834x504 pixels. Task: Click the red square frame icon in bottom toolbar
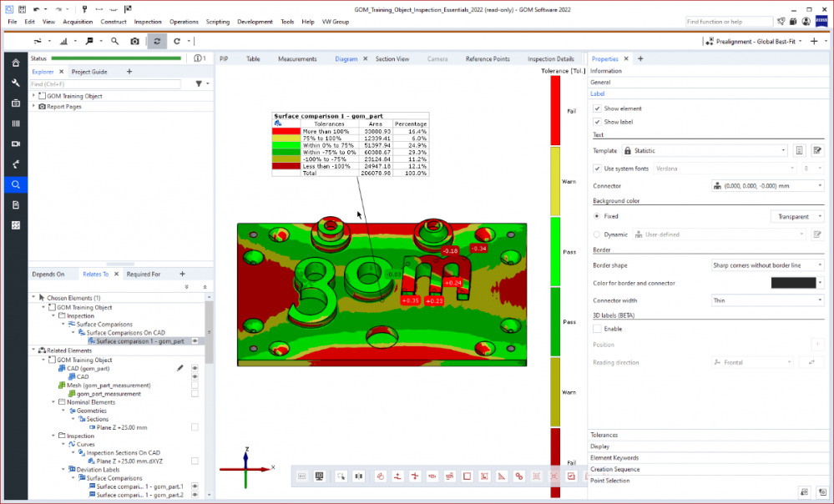click(x=467, y=476)
